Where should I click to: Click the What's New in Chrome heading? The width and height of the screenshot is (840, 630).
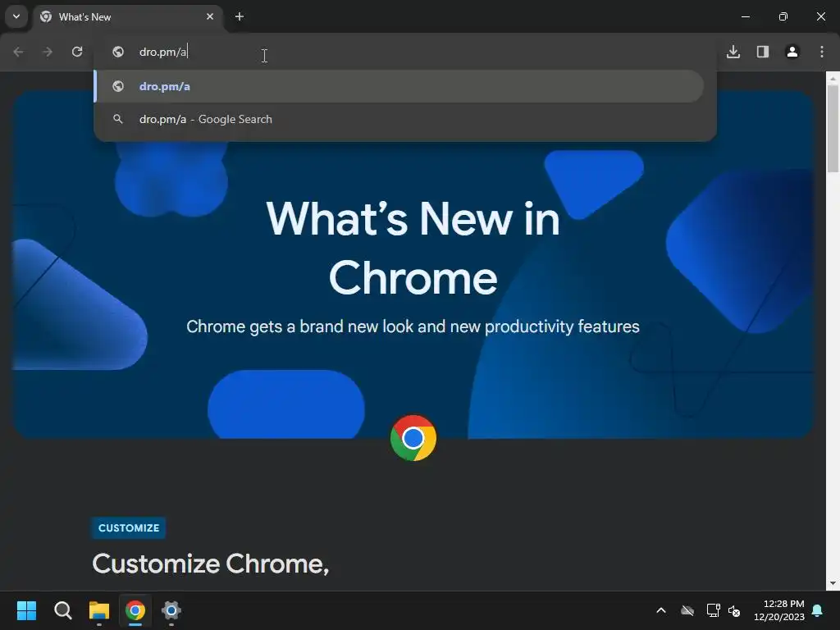pyautogui.click(x=413, y=248)
